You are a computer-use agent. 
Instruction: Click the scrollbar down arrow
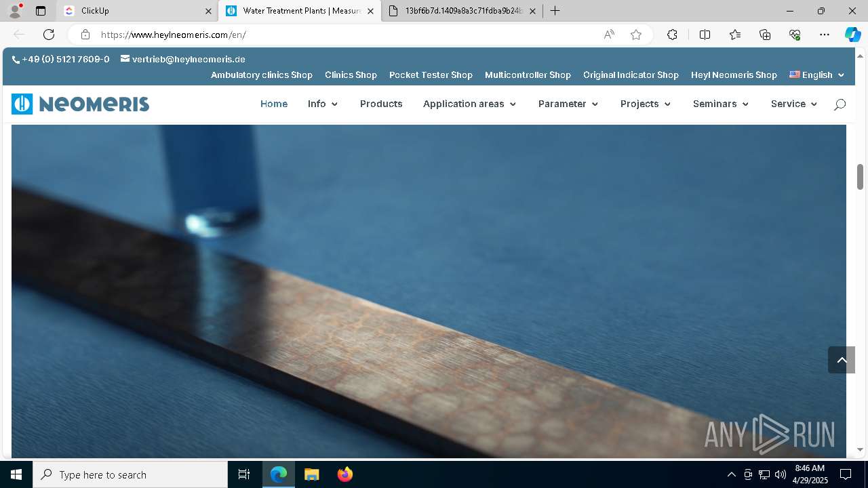pos(860,449)
